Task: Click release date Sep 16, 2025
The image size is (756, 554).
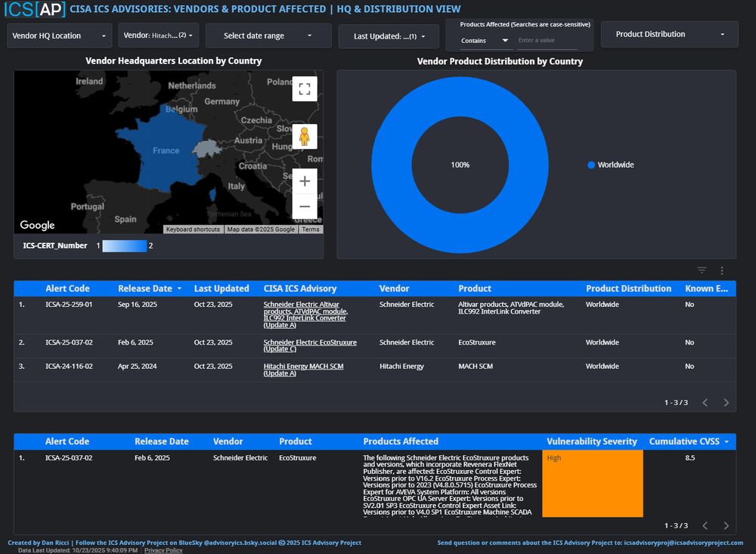Action: point(138,305)
